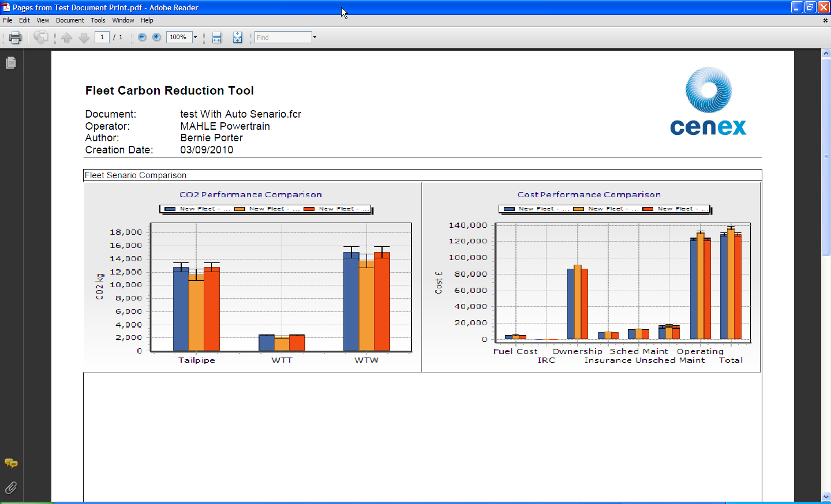
Task: Click the 'Bernie Porter' author text
Action: coord(211,138)
